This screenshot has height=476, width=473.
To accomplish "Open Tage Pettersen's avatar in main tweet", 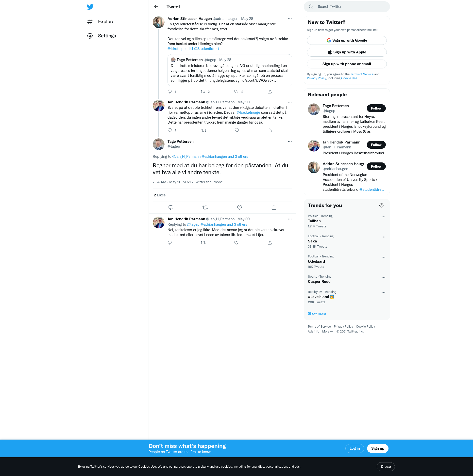I will coord(159,144).
